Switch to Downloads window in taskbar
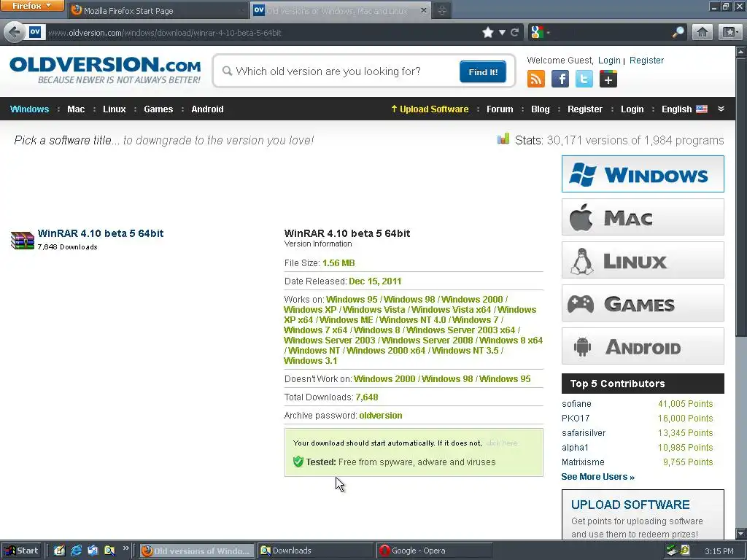 (315, 551)
